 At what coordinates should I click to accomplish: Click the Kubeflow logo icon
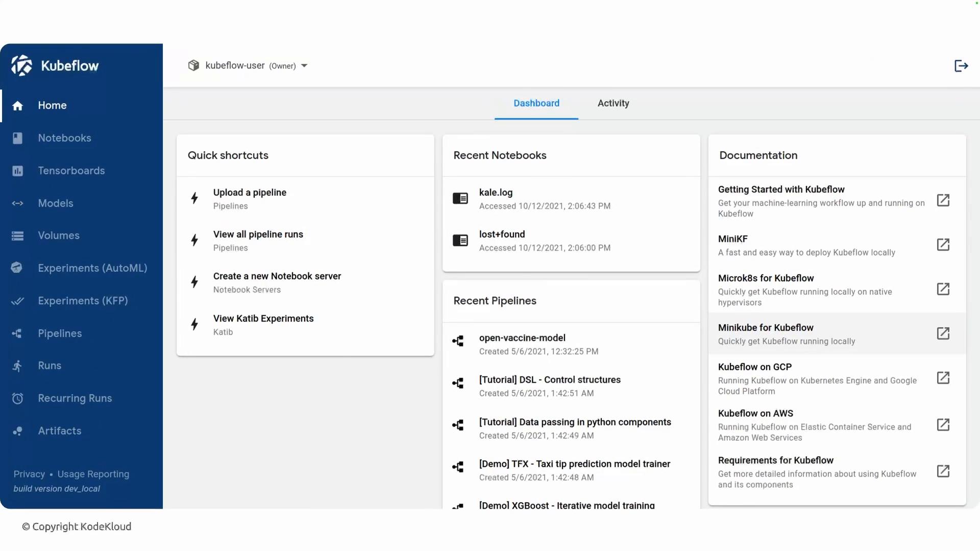tap(21, 65)
